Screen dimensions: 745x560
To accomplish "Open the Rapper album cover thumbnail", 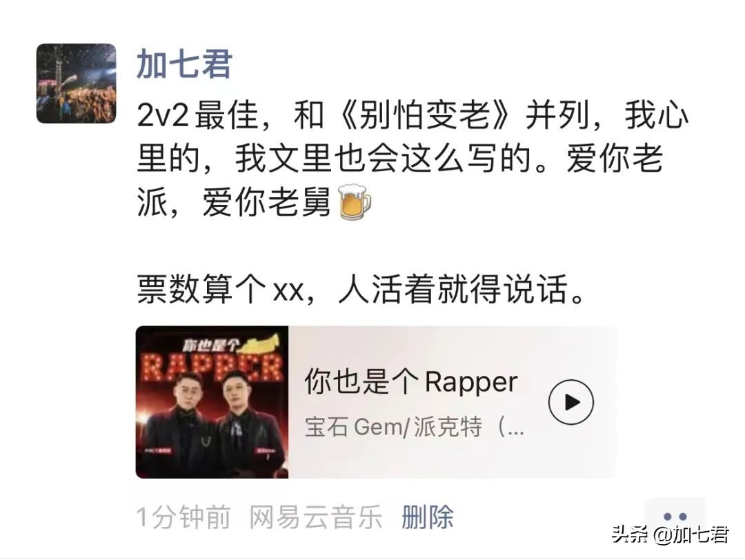I will coord(212,402).
